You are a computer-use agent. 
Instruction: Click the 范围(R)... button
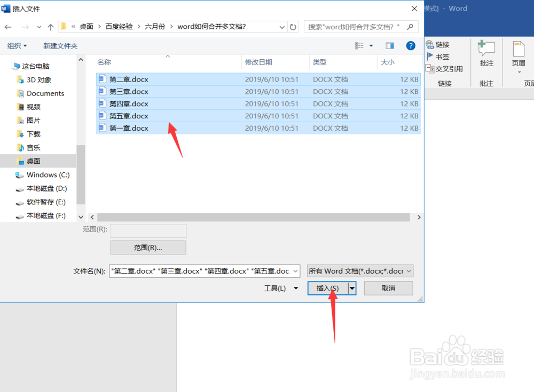coord(148,247)
